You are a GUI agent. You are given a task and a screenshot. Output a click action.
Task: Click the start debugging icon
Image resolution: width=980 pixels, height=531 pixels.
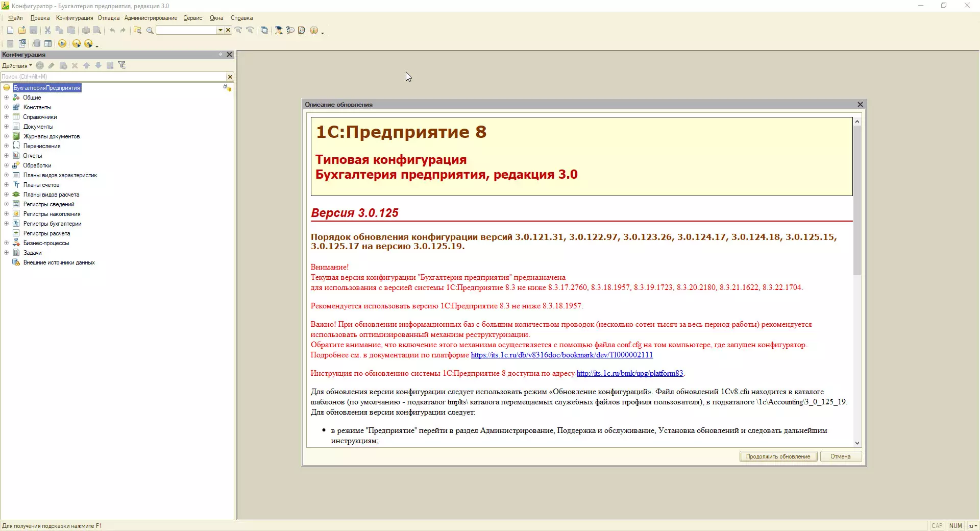[76, 43]
